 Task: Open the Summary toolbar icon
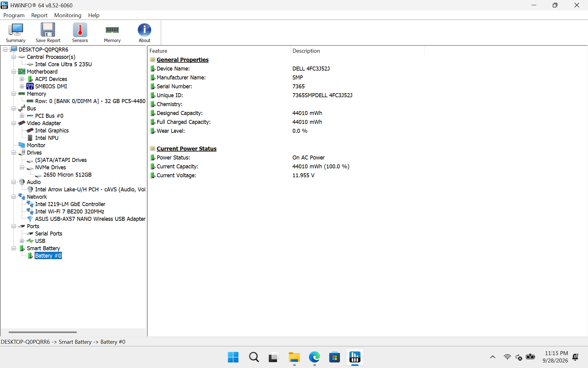coord(16,32)
